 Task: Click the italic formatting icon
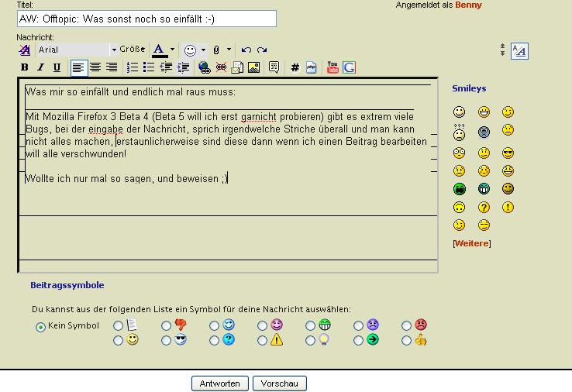click(40, 68)
